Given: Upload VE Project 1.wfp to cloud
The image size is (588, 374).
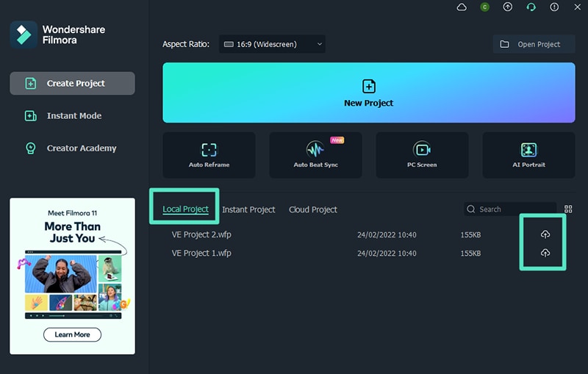Looking at the screenshot, I should point(545,253).
